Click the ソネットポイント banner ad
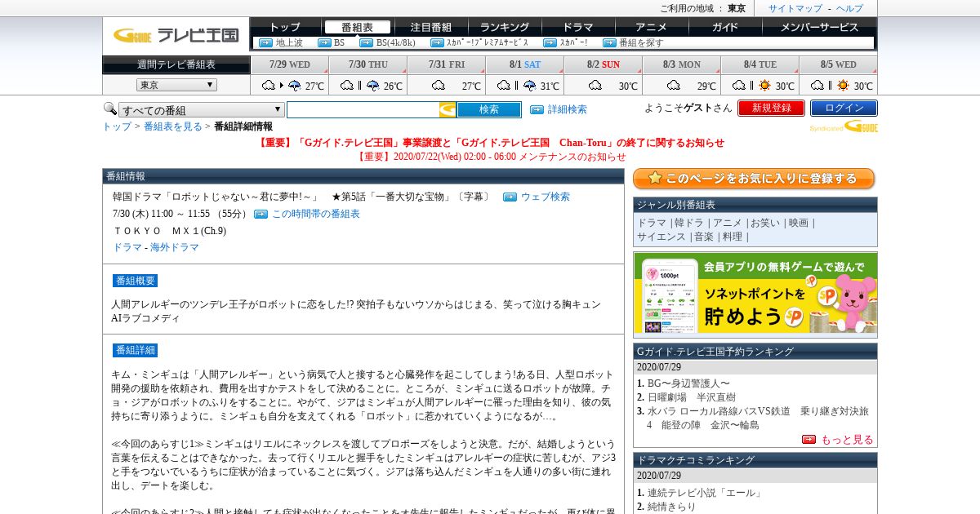This screenshot has width=980, height=514. 755,294
